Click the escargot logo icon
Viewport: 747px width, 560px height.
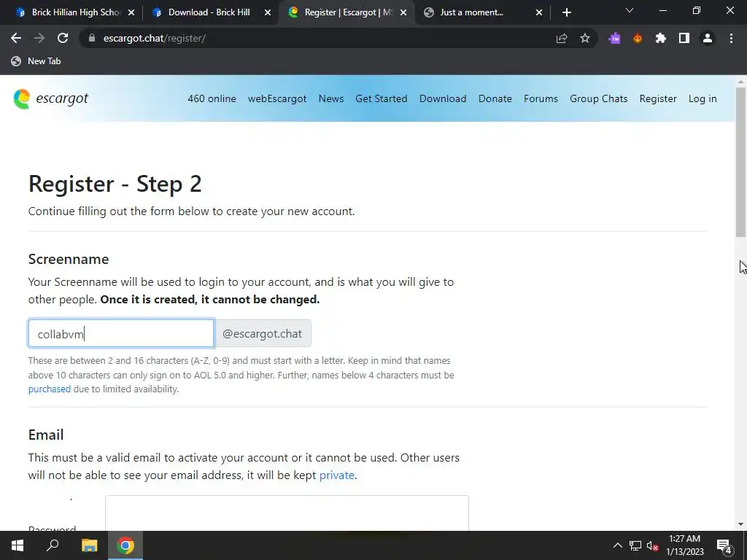click(21, 98)
